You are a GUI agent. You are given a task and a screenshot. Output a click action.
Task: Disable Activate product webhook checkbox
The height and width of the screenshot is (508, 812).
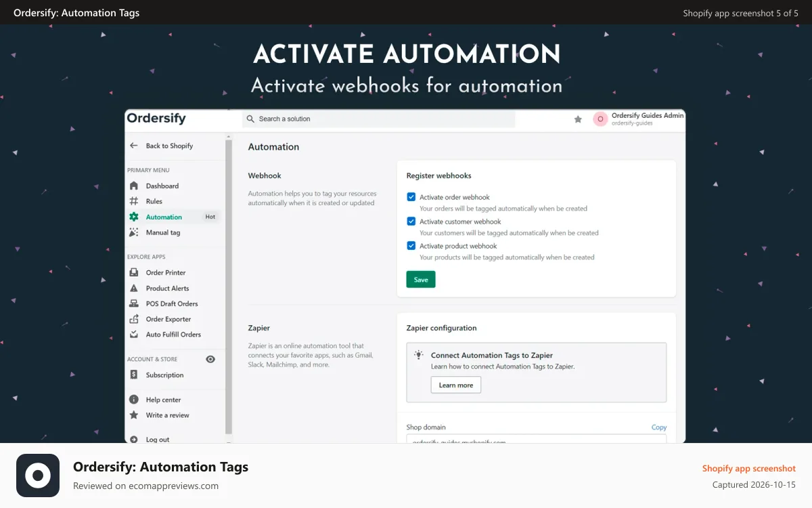tap(411, 246)
